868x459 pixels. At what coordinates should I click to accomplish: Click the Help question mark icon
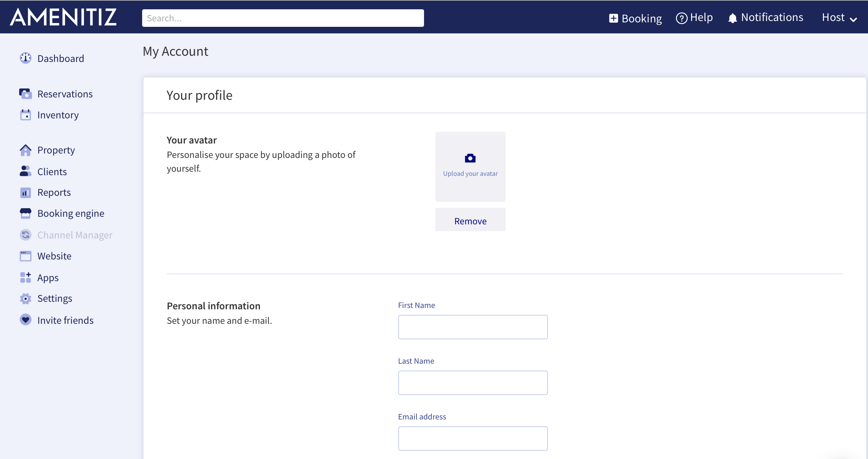681,18
